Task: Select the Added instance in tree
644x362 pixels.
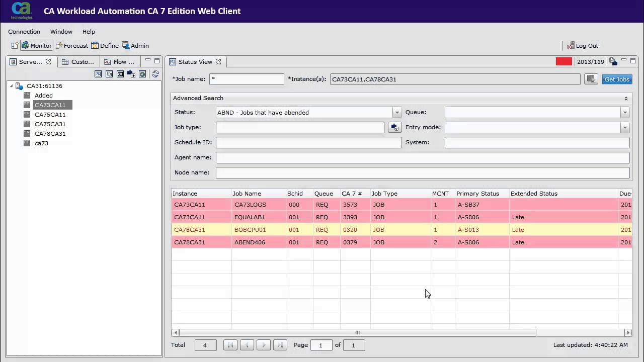Action: [x=44, y=96]
